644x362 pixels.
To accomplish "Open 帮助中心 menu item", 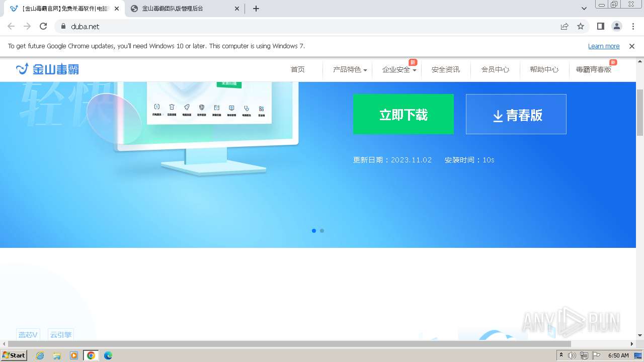I will pos(544,69).
